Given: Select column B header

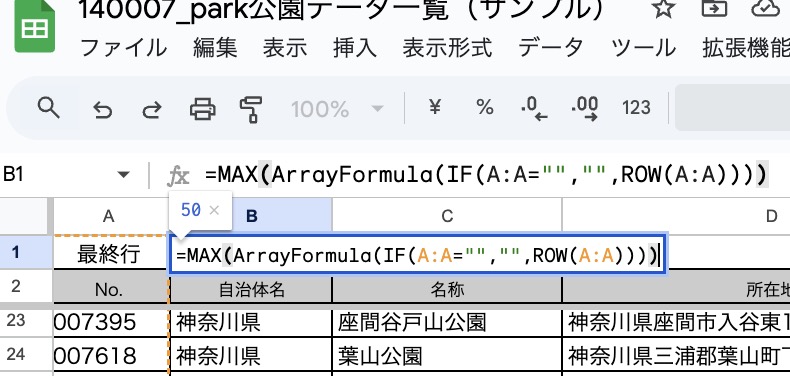Looking at the screenshot, I should [251, 216].
